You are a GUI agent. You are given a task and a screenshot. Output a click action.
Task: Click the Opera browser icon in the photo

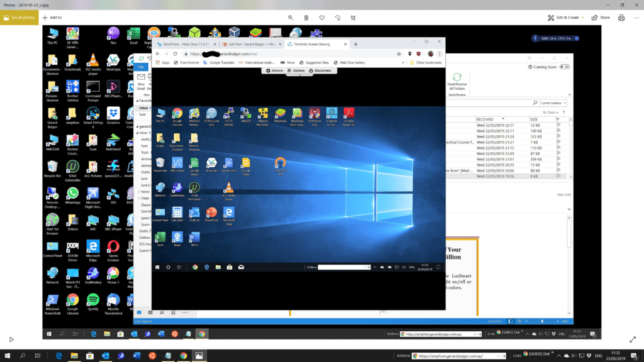tap(113, 251)
